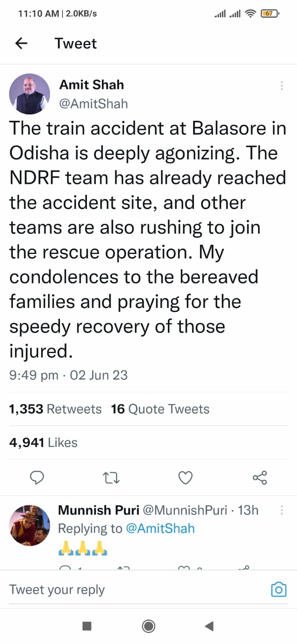The height and width of the screenshot is (644, 297).
Task: Open the tweet author's profile picture
Action: coord(29,94)
